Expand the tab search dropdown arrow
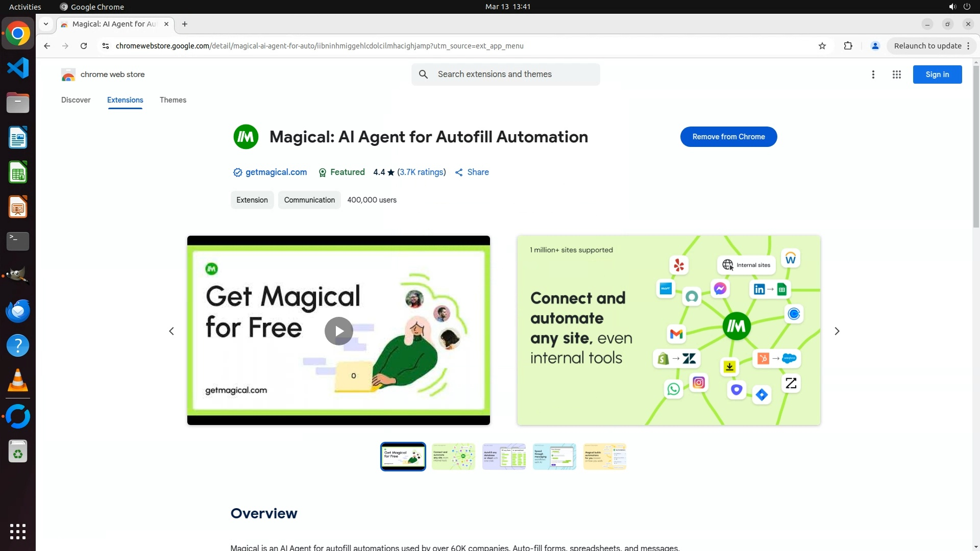This screenshot has width=980, height=551. 46,24
